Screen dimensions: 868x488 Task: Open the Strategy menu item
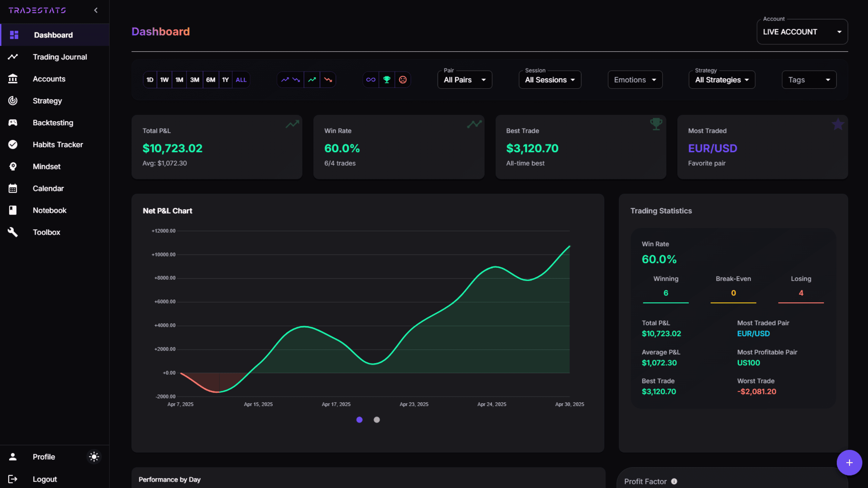[x=55, y=101]
